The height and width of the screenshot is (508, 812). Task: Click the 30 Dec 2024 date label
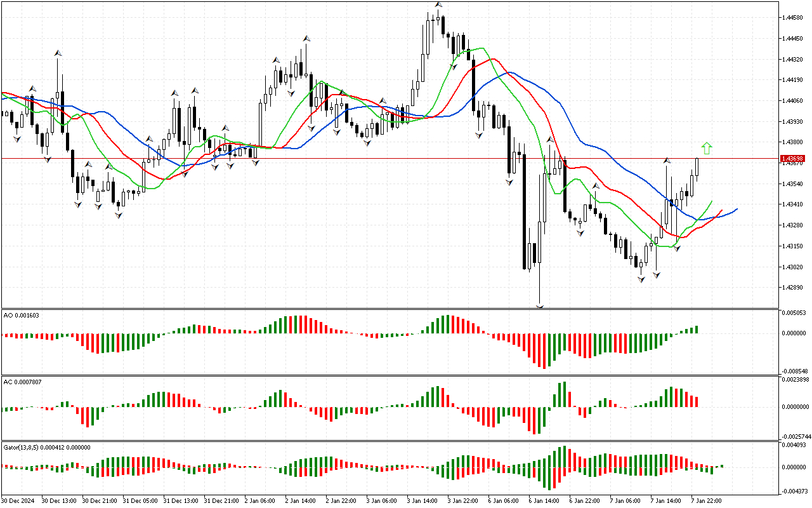[x=16, y=501]
